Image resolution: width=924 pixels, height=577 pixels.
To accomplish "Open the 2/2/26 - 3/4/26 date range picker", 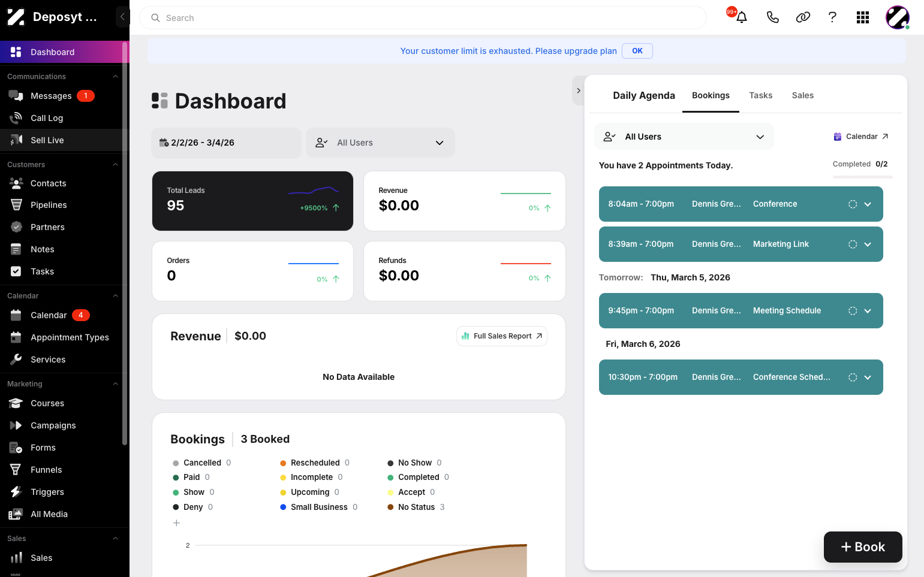I will click(x=226, y=143).
